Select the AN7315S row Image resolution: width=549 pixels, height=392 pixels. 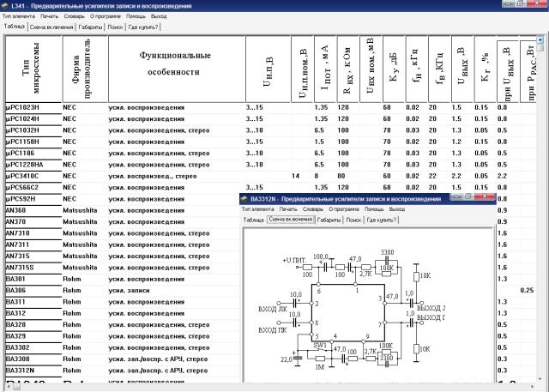coord(122,268)
